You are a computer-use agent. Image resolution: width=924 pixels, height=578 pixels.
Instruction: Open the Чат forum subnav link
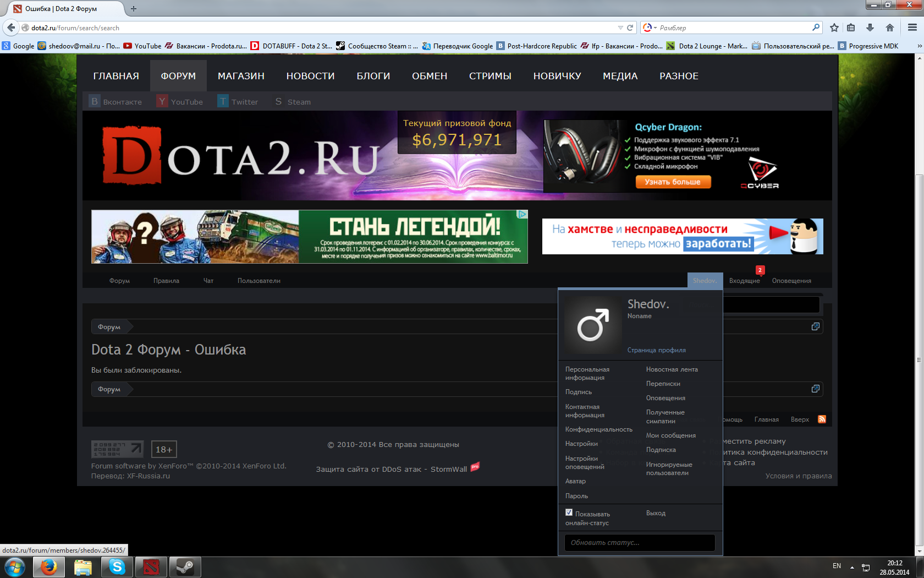point(208,281)
